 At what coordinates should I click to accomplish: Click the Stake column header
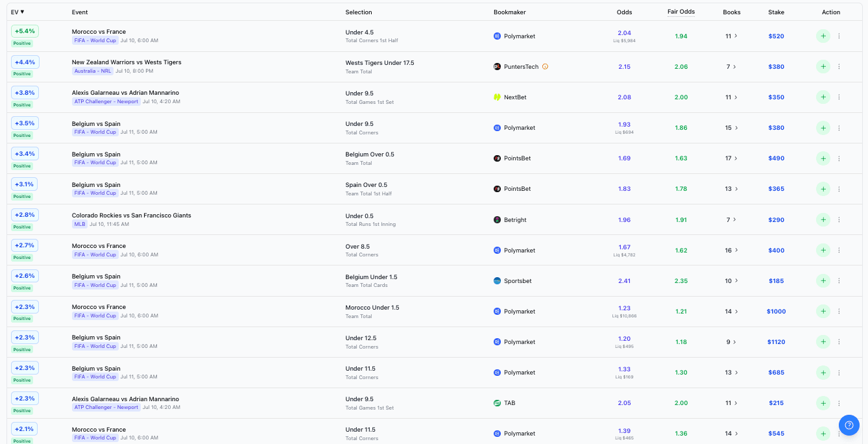pos(776,12)
